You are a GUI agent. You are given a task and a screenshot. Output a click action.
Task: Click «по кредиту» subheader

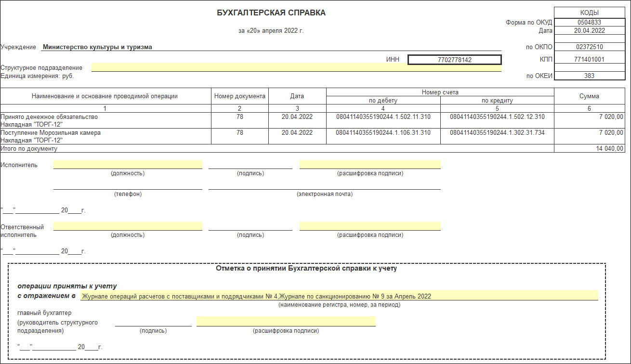coord(497,101)
